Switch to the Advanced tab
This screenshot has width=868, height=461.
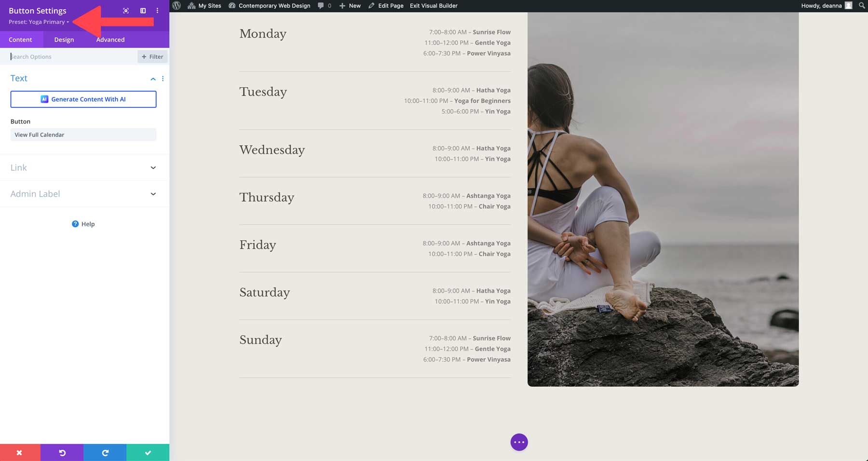pos(110,40)
